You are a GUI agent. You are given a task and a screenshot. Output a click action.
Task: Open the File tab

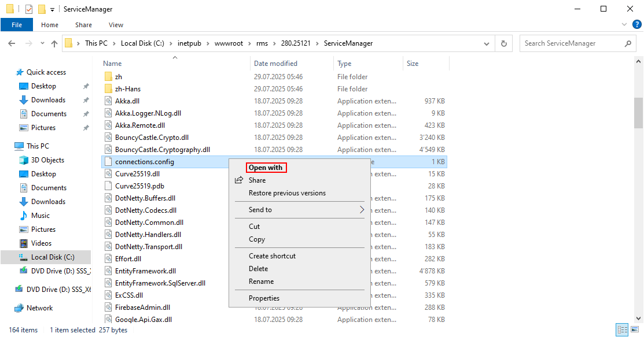click(17, 25)
